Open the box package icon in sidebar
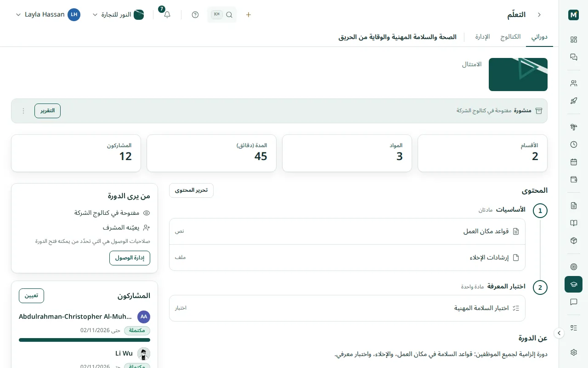The image size is (588, 368). (573, 241)
